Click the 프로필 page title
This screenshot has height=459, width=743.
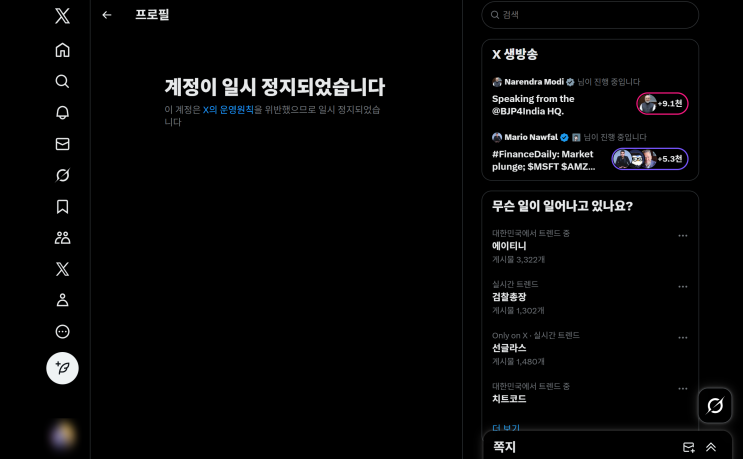(152, 15)
